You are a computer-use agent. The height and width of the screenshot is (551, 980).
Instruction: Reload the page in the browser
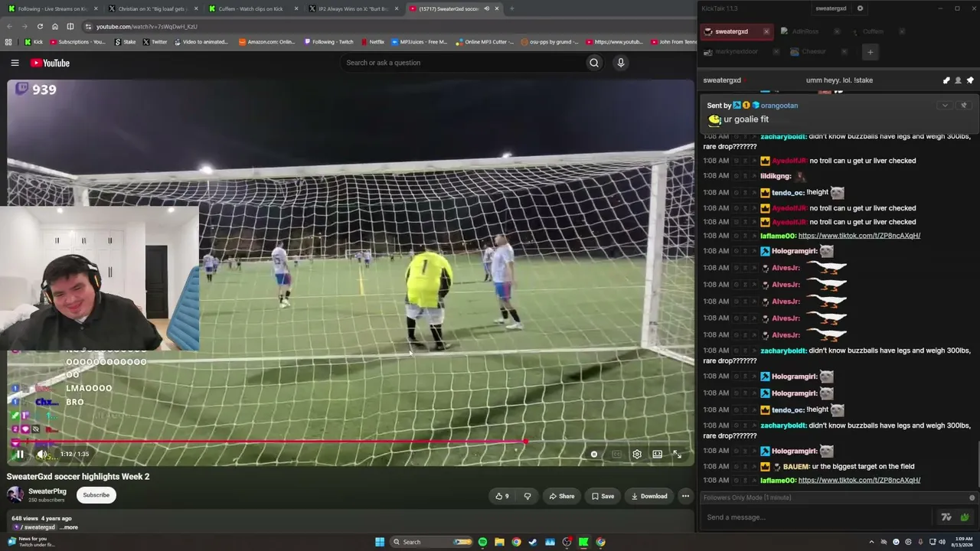pyautogui.click(x=40, y=26)
